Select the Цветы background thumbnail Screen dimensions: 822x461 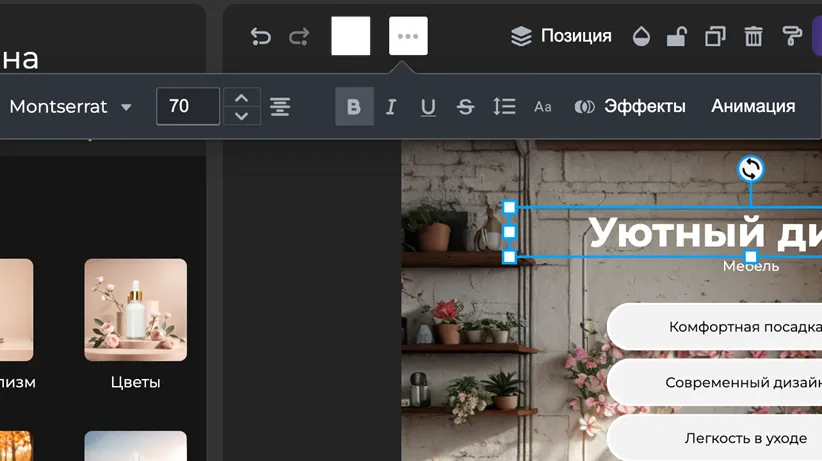136,309
